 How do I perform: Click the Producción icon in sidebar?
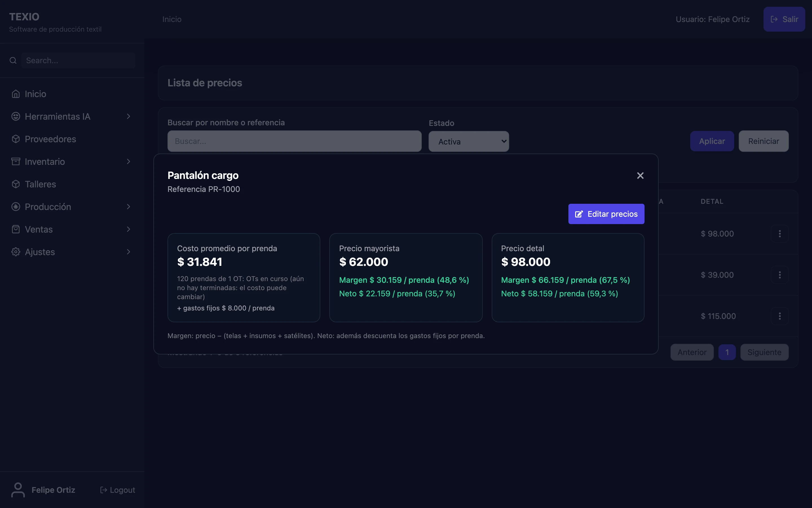tap(16, 207)
